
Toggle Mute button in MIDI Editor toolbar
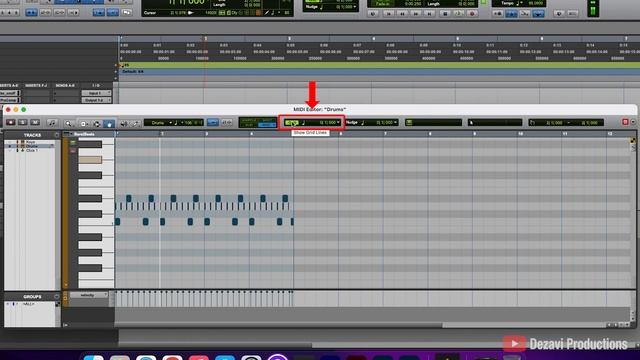point(35,122)
